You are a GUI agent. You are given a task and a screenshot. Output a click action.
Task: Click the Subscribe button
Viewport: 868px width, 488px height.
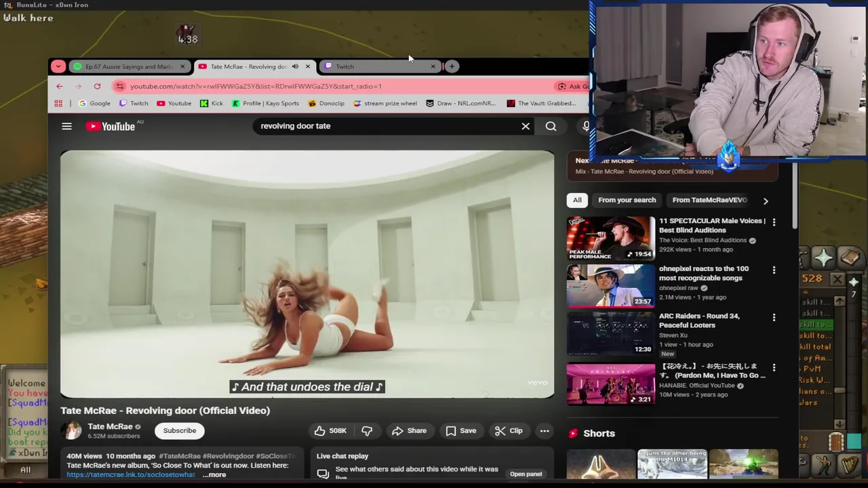click(x=180, y=431)
